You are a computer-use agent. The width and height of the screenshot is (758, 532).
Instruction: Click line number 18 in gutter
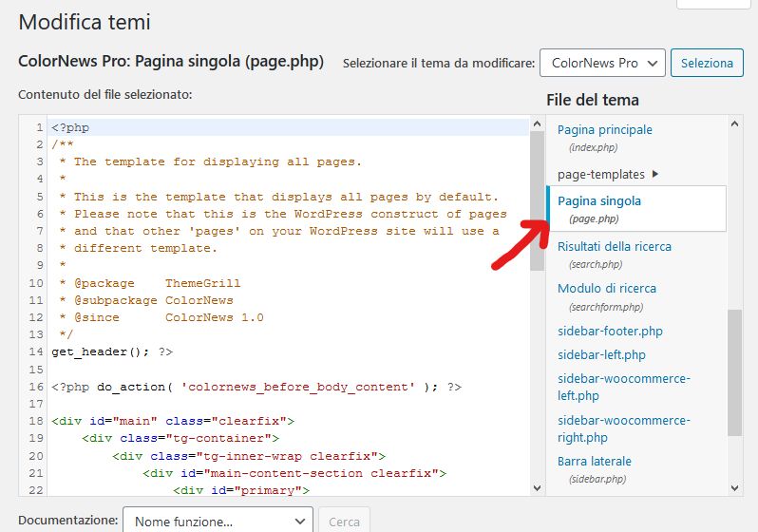(36, 421)
